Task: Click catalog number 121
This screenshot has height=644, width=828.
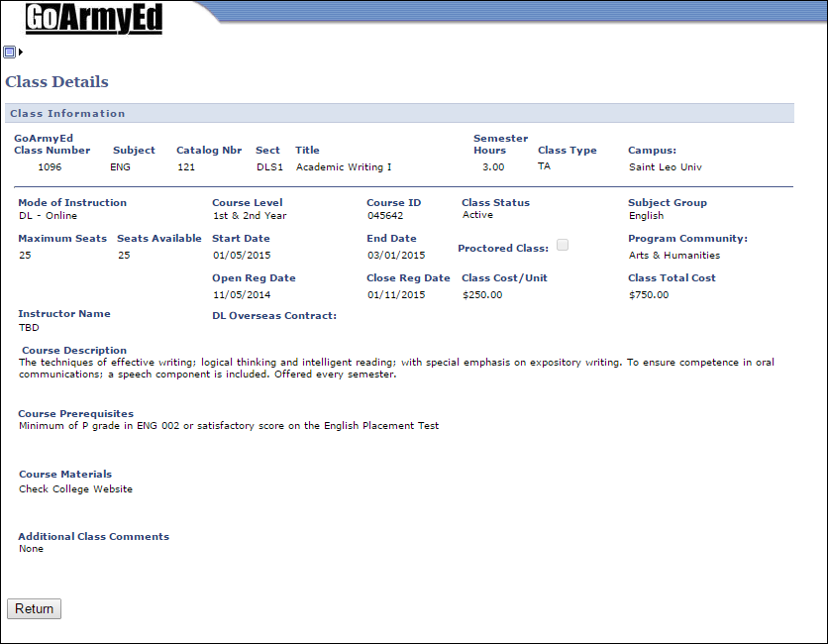Action: [186, 166]
